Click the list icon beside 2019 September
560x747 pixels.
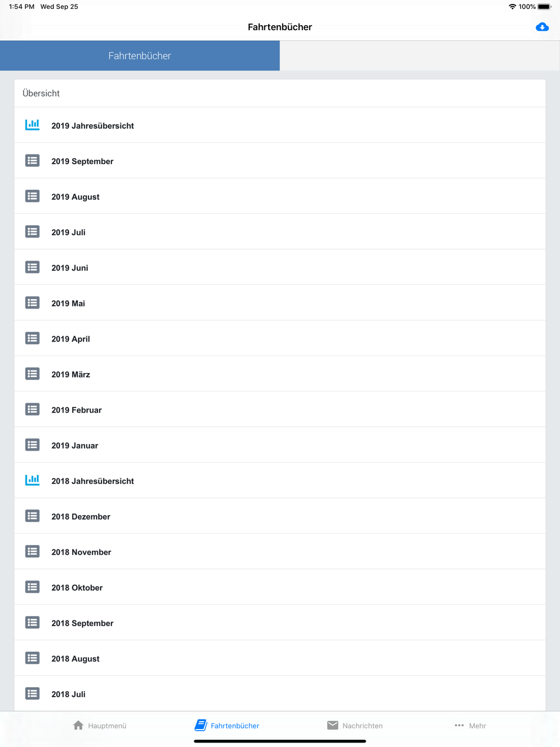click(32, 161)
